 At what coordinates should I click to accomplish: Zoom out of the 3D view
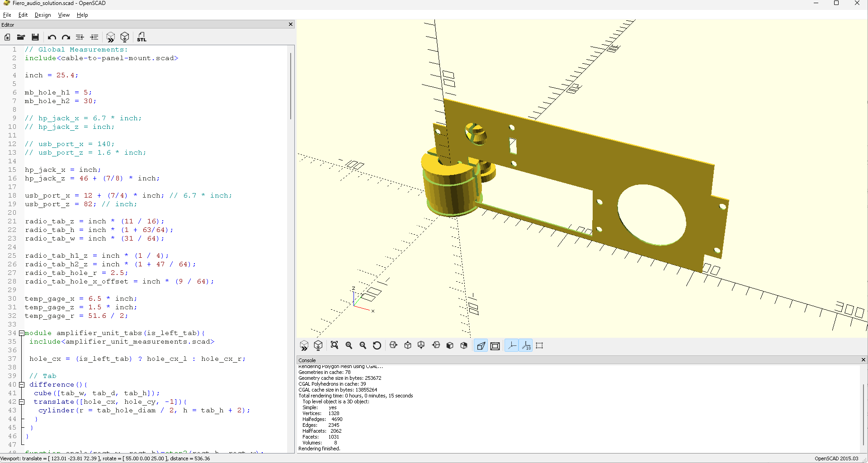[x=363, y=345]
